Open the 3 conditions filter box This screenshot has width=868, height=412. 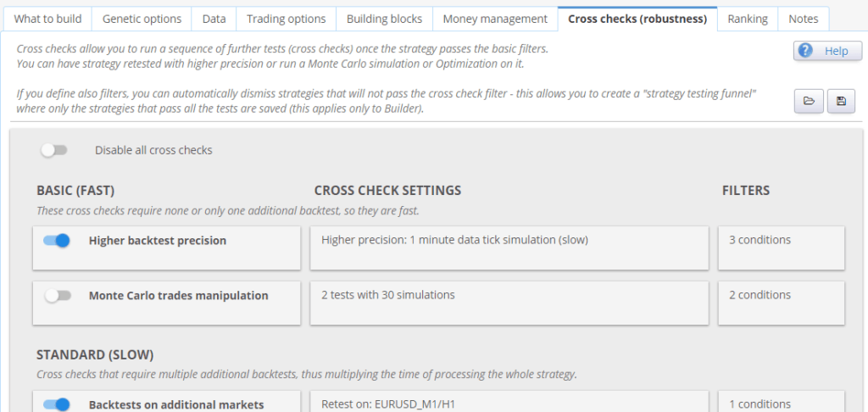point(782,248)
